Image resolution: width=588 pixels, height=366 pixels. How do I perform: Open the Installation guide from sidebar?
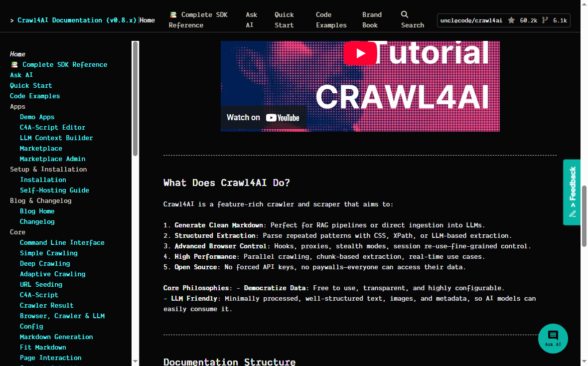(43, 180)
